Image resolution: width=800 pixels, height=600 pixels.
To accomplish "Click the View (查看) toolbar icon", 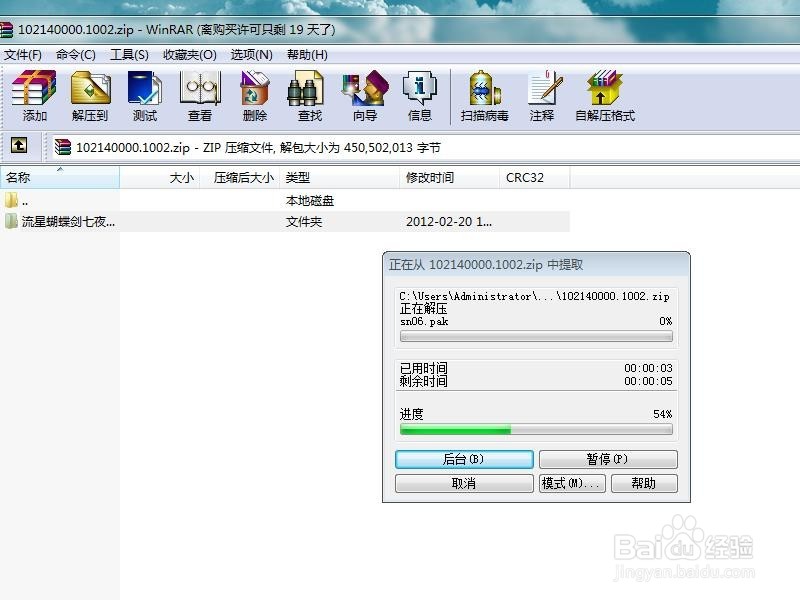I will [200, 96].
